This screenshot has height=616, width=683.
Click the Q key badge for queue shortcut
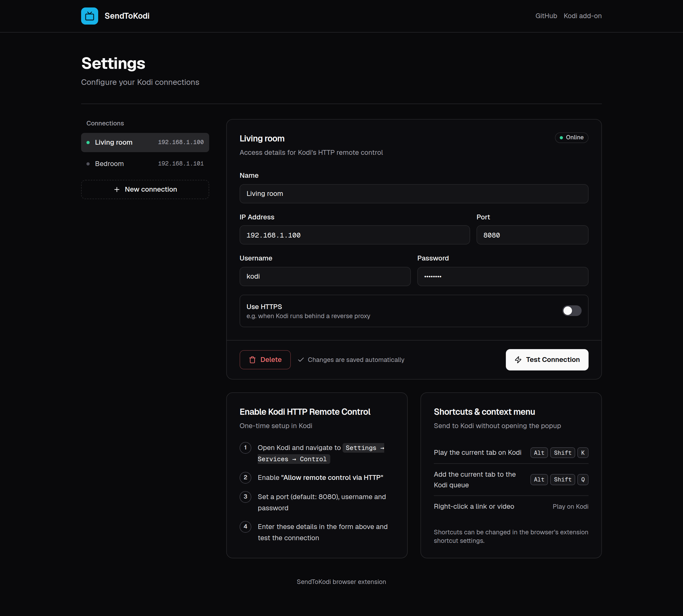[582, 480]
